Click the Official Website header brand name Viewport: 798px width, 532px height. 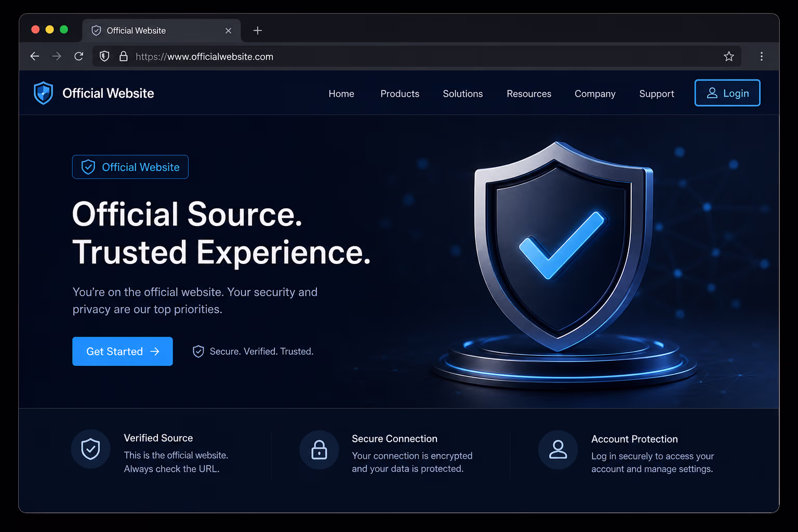pos(108,94)
